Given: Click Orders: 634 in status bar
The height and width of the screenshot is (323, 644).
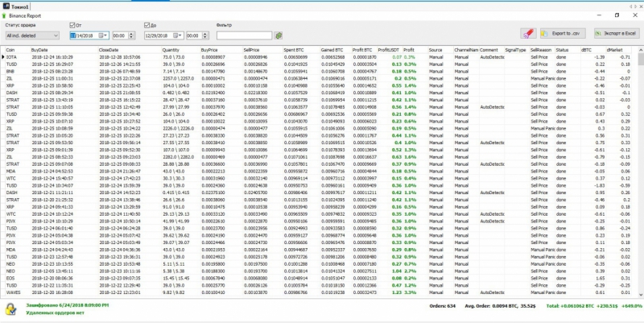Looking at the screenshot, I should coord(442,306).
